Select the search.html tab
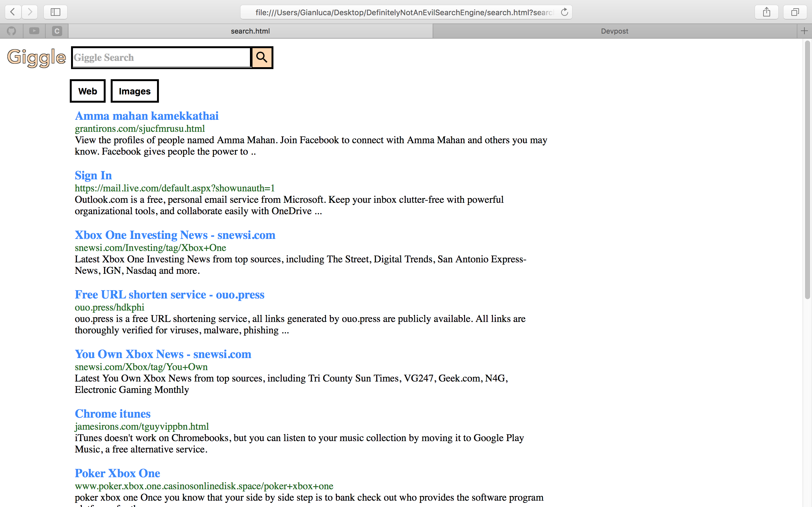The image size is (812, 507). [250, 31]
